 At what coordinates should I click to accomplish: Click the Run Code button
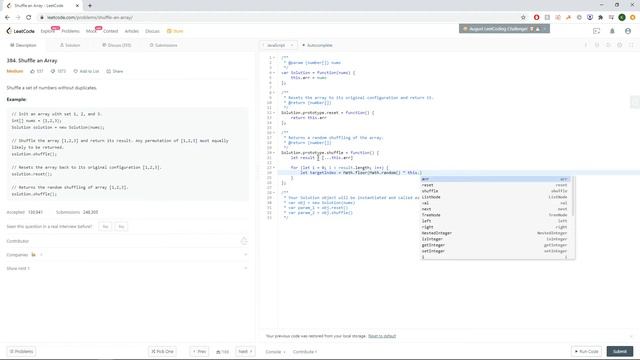[x=586, y=351]
